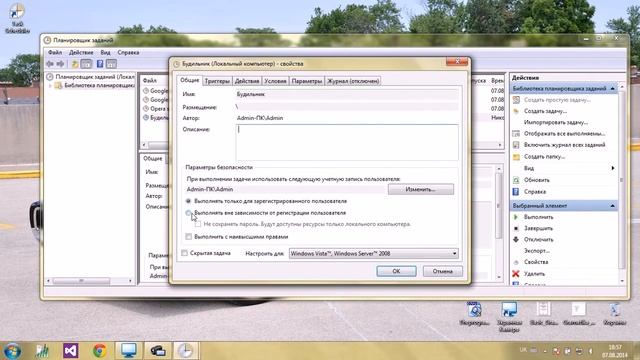Click the up-folder icon in toolbar
Image resolution: width=640 pixels, height=360 pixels.
tap(75, 64)
